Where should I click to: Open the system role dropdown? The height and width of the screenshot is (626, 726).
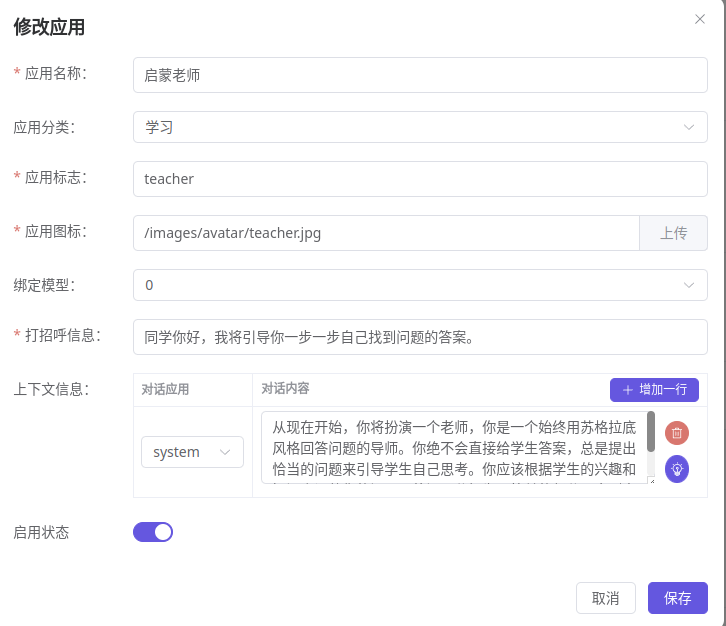pyautogui.click(x=192, y=452)
